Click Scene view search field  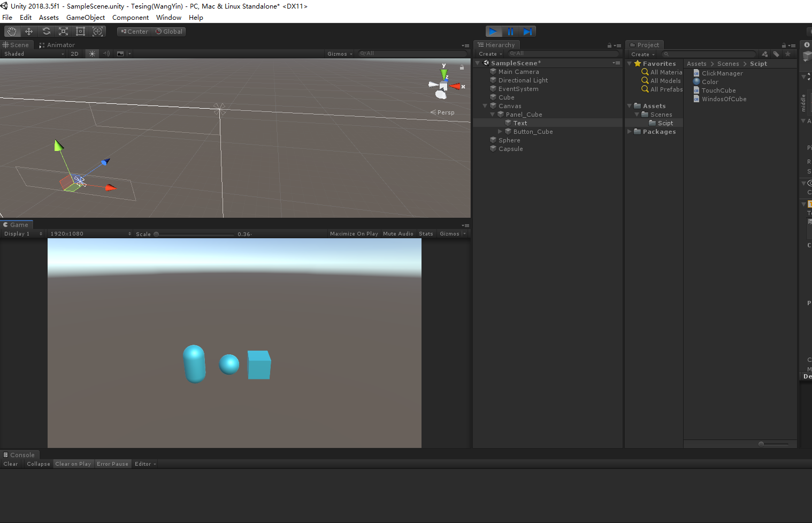click(412, 54)
